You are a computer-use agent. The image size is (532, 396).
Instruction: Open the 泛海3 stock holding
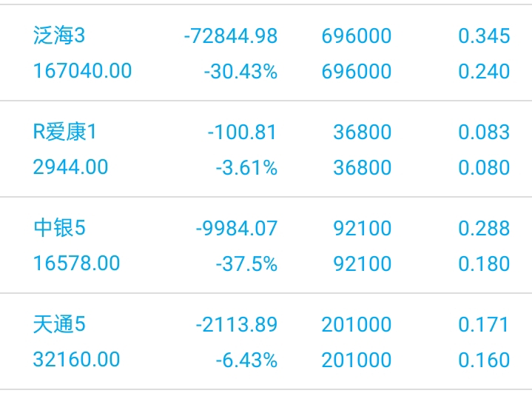(x=266, y=53)
